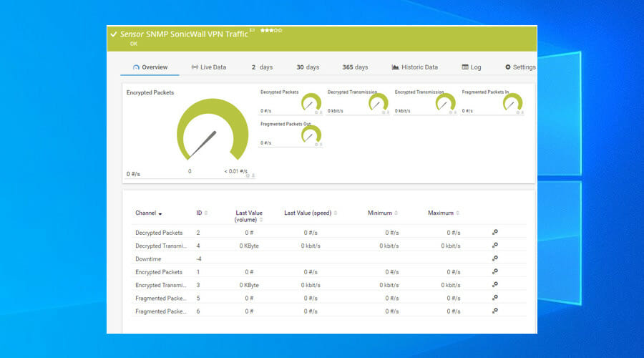Open the 2 days tab

tap(262, 67)
